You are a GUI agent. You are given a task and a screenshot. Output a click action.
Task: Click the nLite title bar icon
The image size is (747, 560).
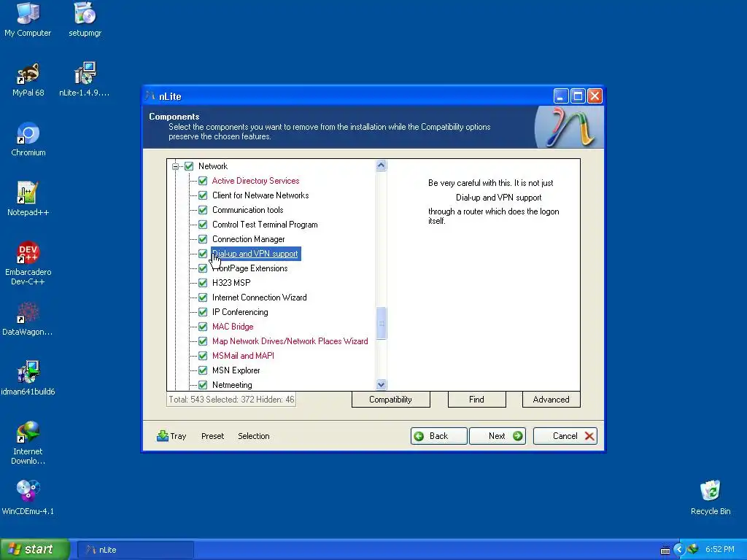(x=150, y=96)
